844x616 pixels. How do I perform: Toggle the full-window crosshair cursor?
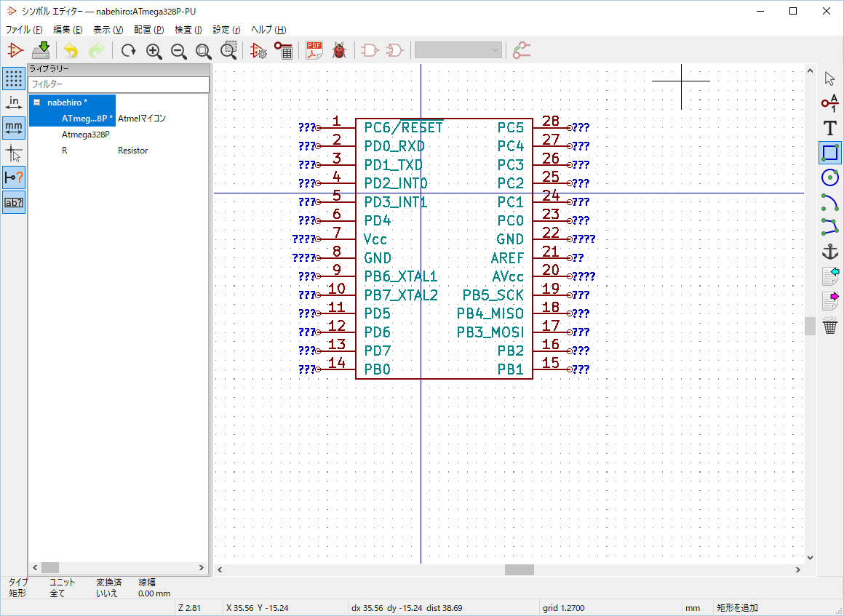coord(13,153)
